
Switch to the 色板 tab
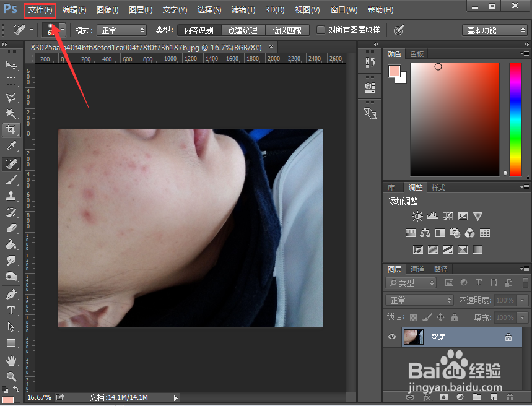click(417, 54)
